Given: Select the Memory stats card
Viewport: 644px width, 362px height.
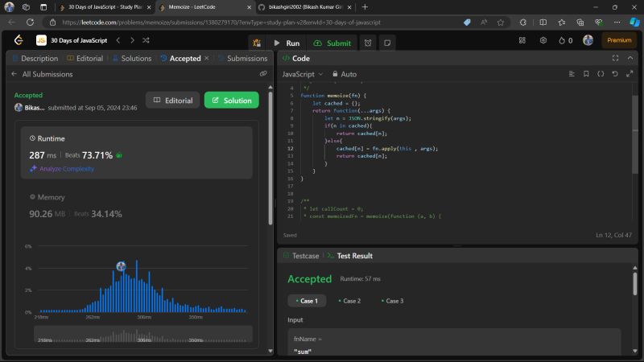Looking at the screenshot, I should (137, 206).
